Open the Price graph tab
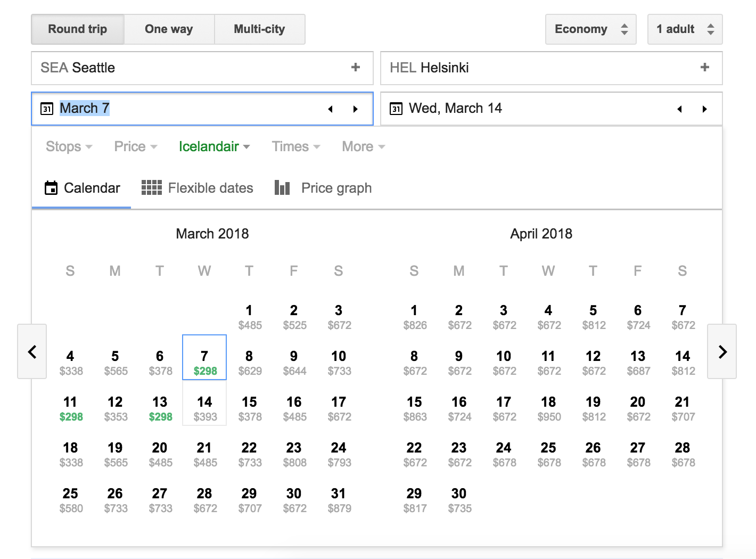756x559 pixels. coord(323,188)
